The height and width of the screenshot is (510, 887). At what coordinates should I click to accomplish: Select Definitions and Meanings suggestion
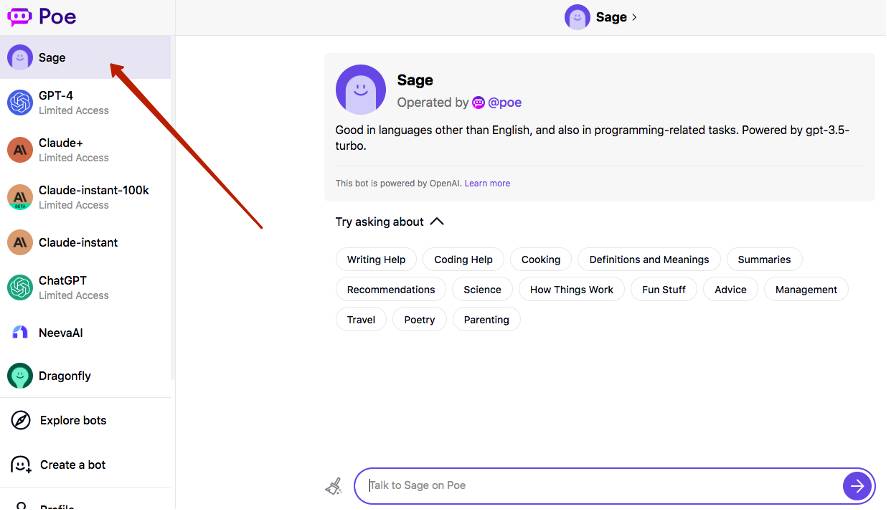649,259
